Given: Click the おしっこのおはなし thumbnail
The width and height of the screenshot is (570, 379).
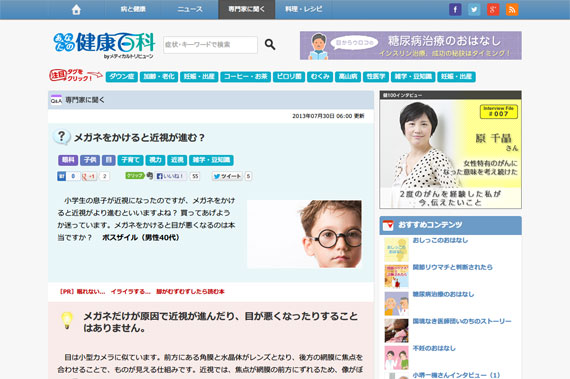Looking at the screenshot, I should pos(396,250).
